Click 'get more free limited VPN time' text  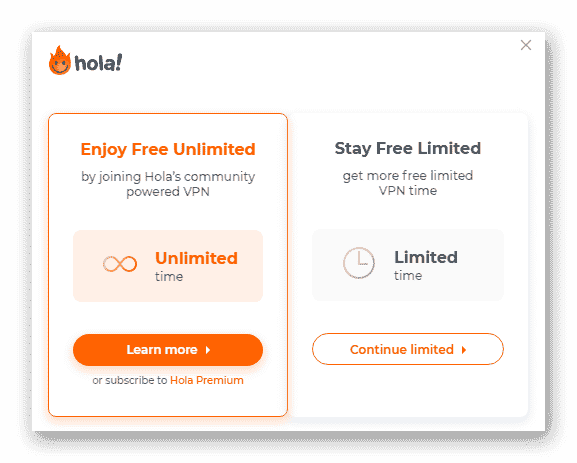[408, 183]
